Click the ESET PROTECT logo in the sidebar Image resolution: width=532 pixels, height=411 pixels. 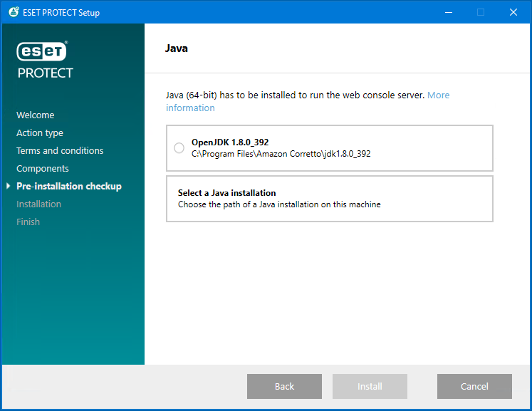[45, 59]
